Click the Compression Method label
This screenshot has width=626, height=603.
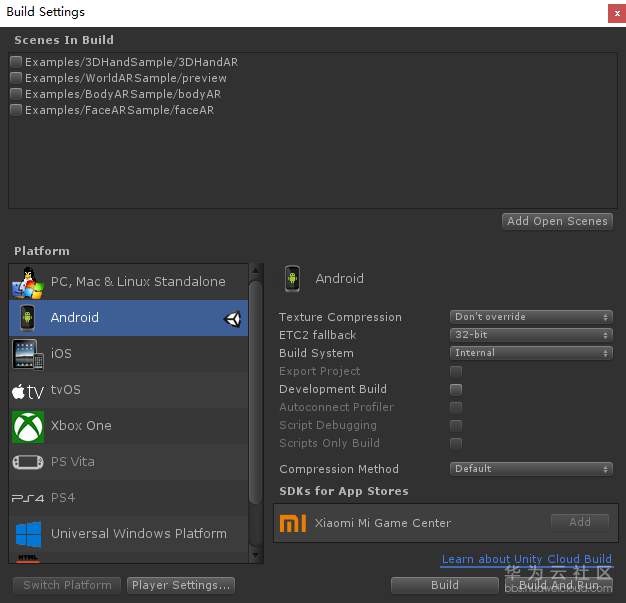coord(339,469)
